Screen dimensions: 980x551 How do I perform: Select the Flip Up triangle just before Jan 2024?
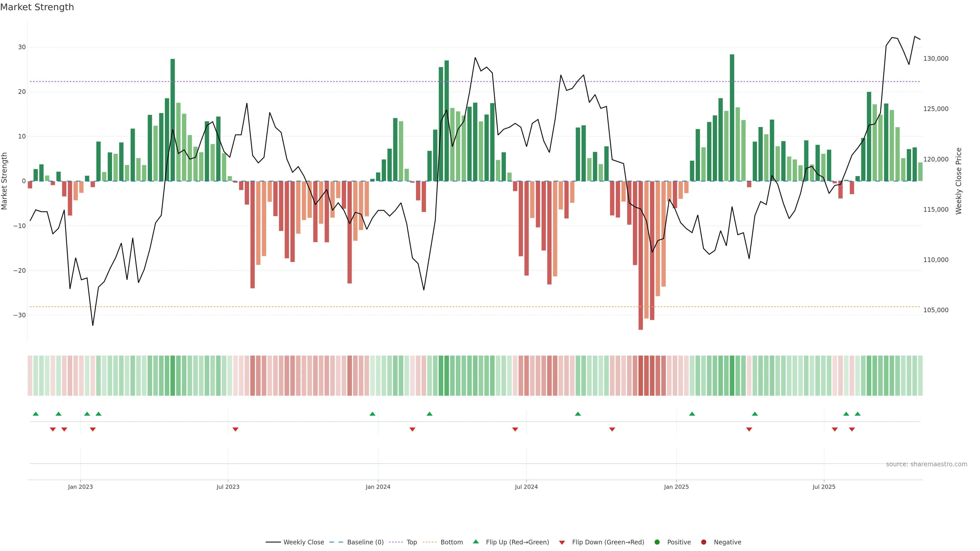pos(372,414)
